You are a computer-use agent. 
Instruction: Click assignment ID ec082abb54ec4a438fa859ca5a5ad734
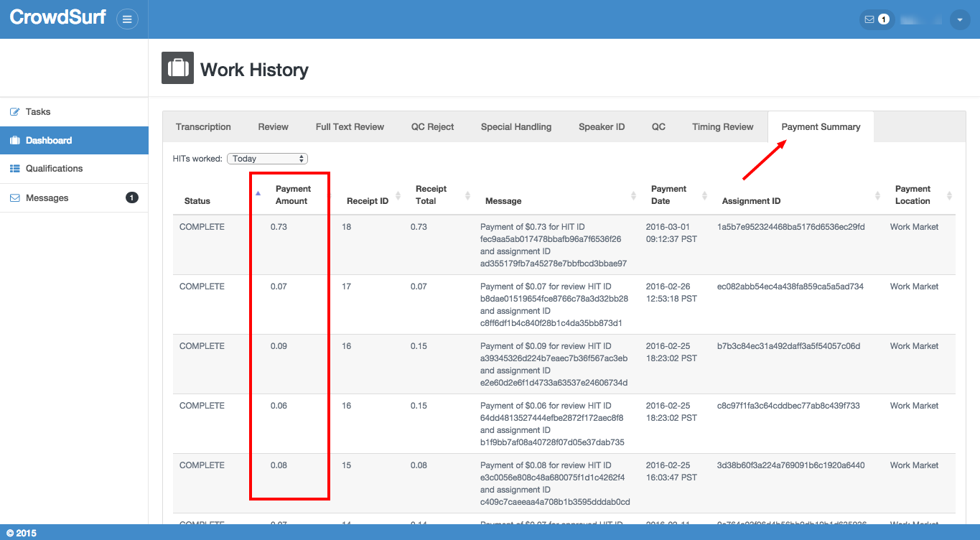pyautogui.click(x=790, y=287)
